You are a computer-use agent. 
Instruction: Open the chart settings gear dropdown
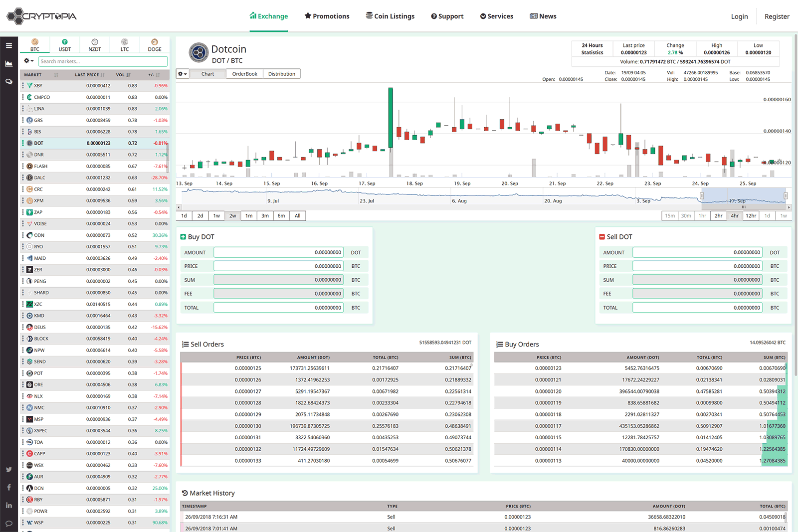tap(183, 74)
